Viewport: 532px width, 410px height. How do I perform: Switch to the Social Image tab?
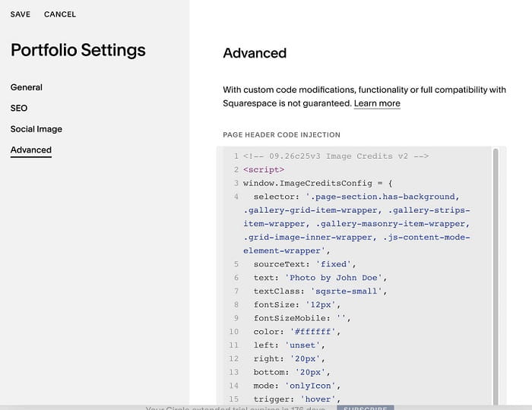[36, 129]
